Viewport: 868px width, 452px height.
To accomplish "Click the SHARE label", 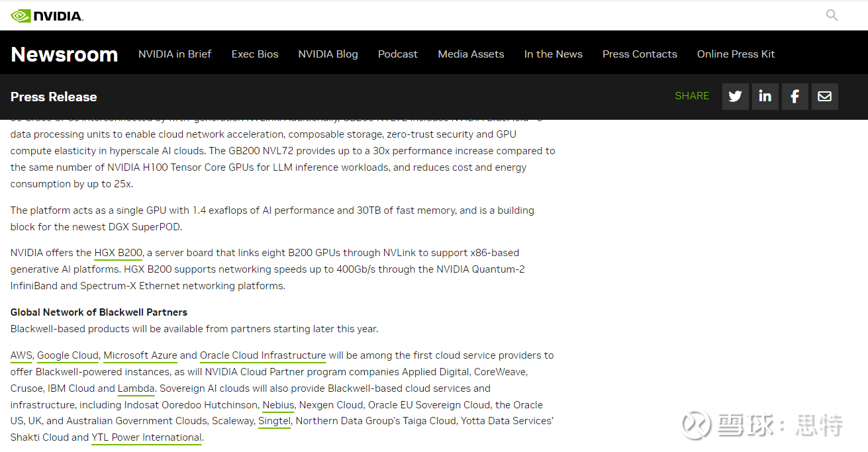I will (x=692, y=96).
